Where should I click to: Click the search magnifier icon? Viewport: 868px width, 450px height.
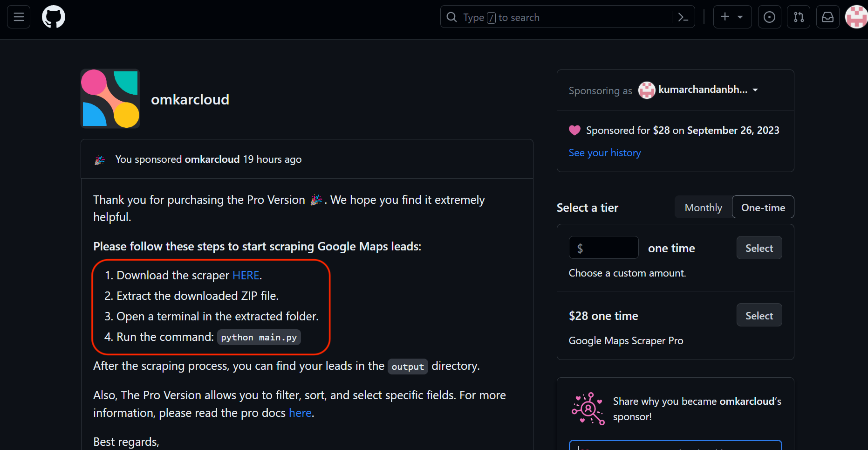tap(451, 17)
